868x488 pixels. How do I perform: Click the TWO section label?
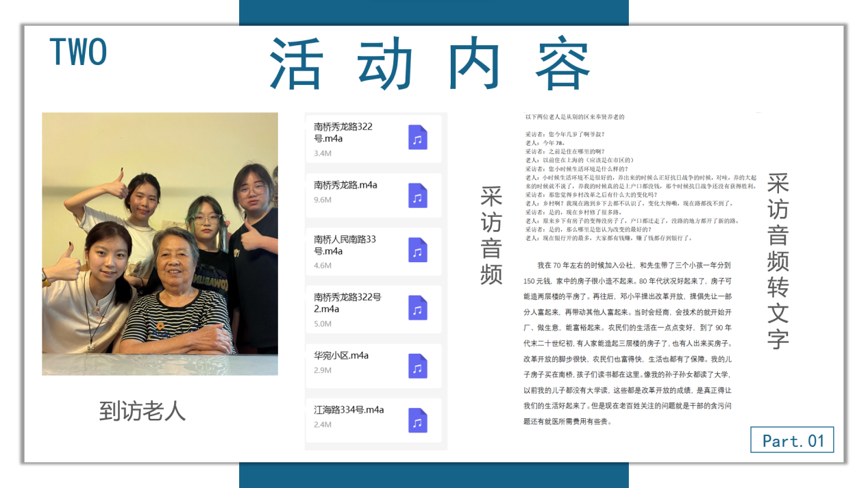[78, 53]
